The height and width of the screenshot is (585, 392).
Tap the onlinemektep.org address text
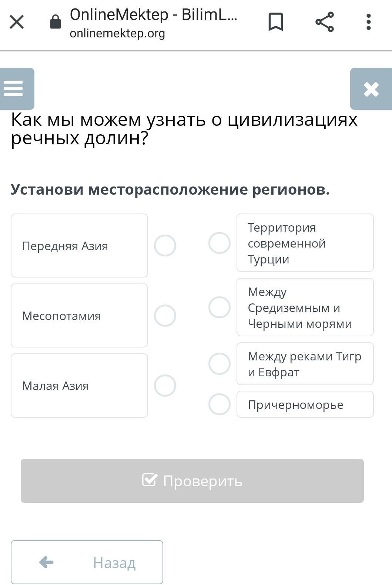point(117,33)
